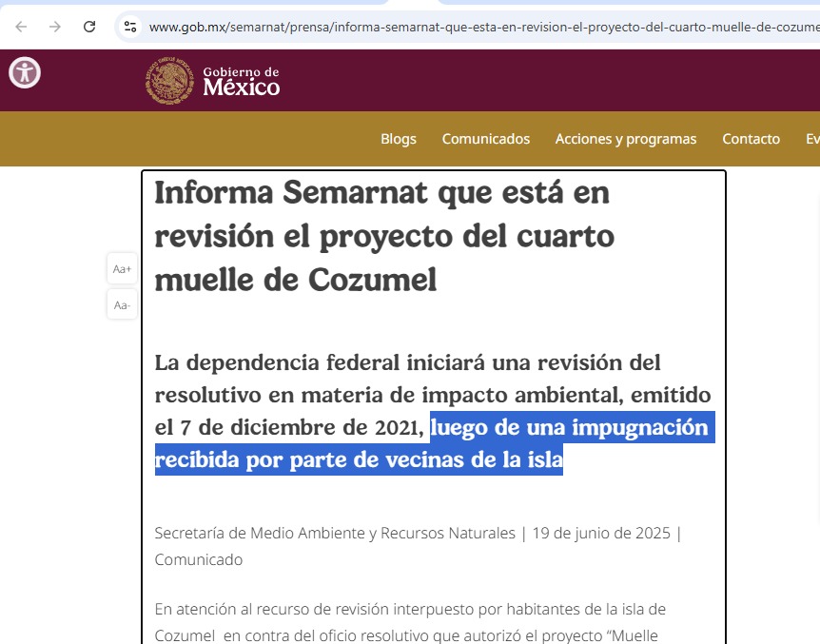This screenshot has width=820, height=644.
Task: Select Contacto in the navigation bar
Action: (x=751, y=139)
